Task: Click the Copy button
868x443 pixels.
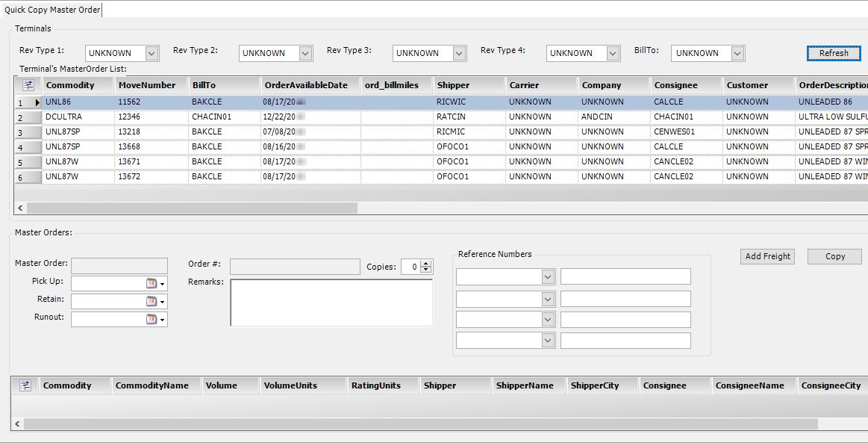Action: 834,256
